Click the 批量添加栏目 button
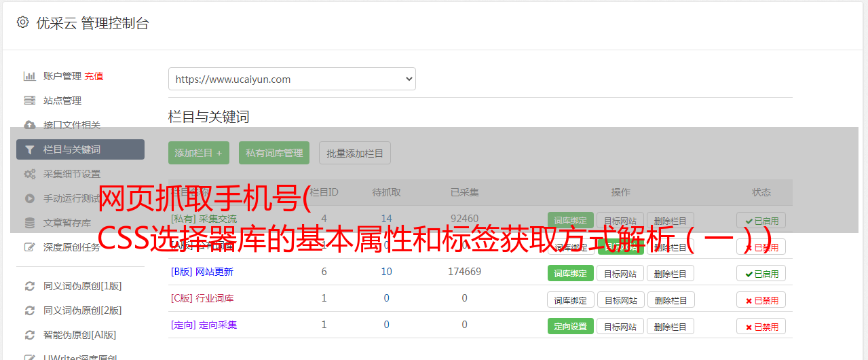The width and height of the screenshot is (868, 360). click(355, 153)
